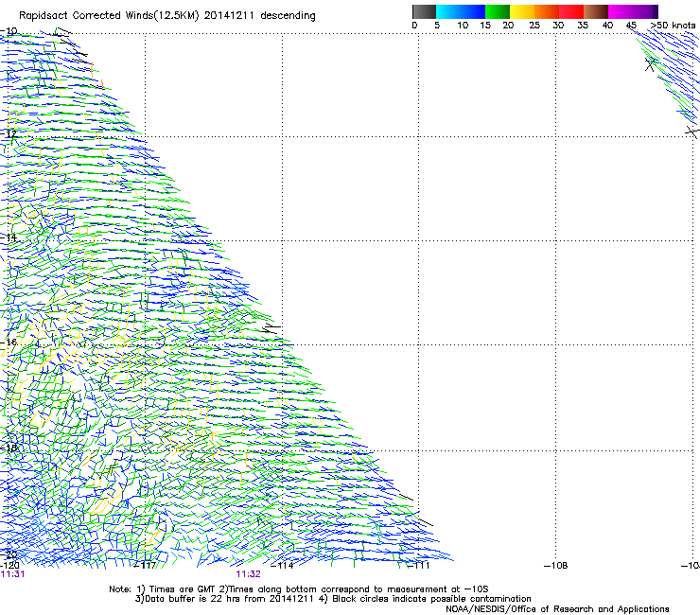This screenshot has width=700, height=615.
Task: Click the 'Rapidscat Corrected Winds(12.5KM)' title text
Action: pyautogui.click(x=109, y=16)
